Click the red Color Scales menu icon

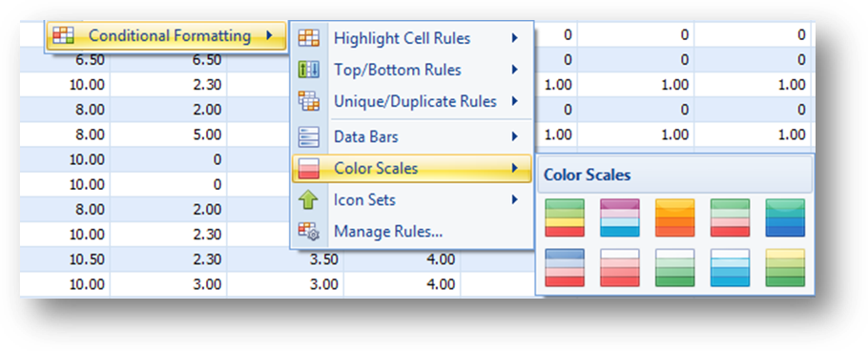tap(308, 168)
